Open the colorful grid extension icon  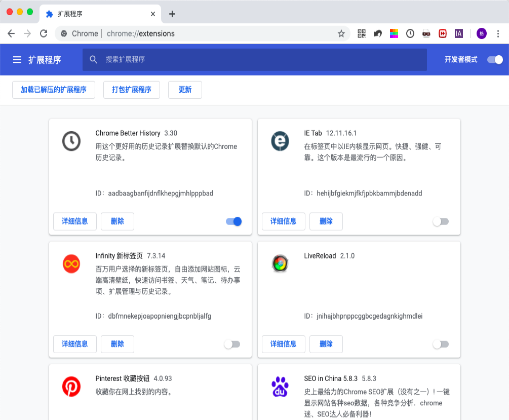coord(394,33)
